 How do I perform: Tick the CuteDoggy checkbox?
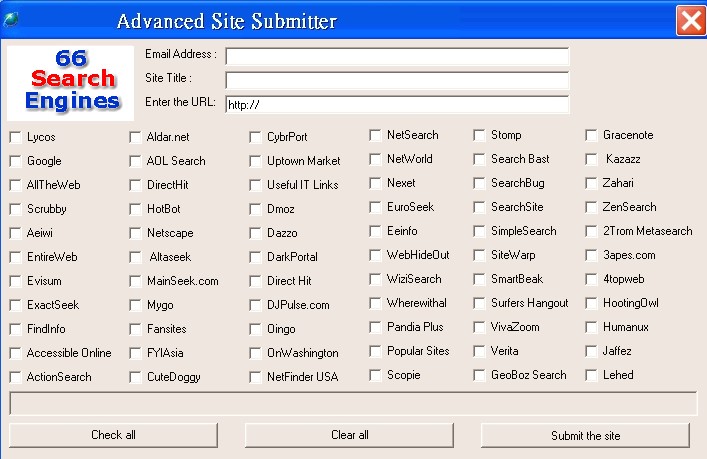(135, 377)
